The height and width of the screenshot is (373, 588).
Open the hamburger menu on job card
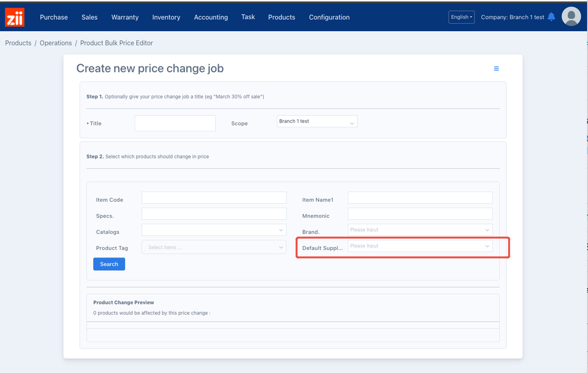496,69
